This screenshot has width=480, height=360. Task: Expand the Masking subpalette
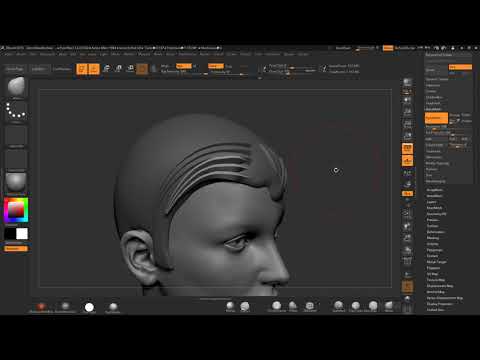tap(433, 238)
